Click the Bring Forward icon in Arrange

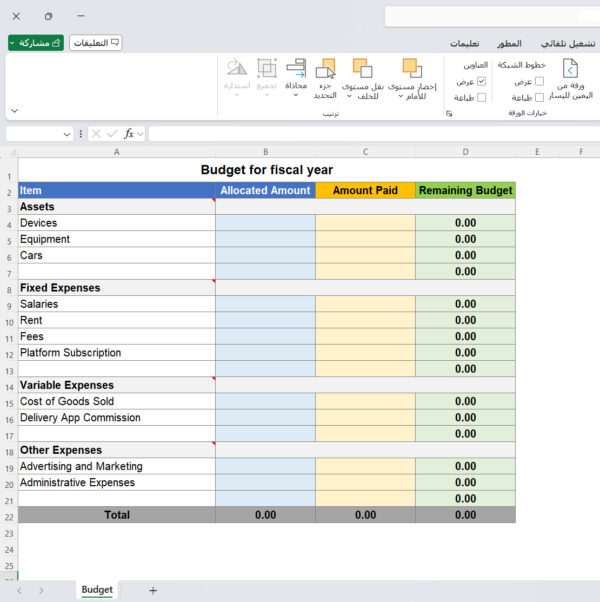pyautogui.click(x=411, y=68)
